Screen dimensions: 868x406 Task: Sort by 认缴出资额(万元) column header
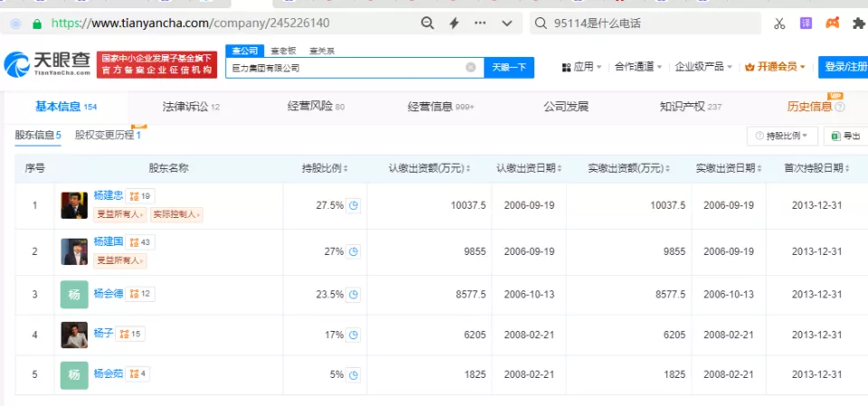pyautogui.click(x=429, y=168)
